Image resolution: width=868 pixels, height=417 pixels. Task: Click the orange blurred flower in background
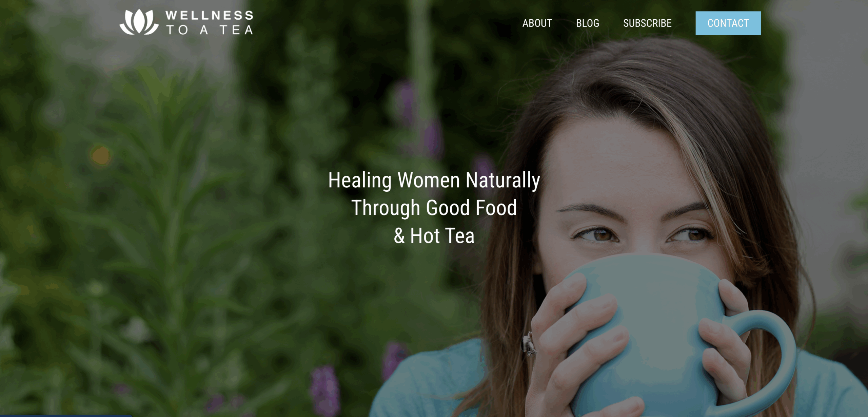tap(101, 155)
